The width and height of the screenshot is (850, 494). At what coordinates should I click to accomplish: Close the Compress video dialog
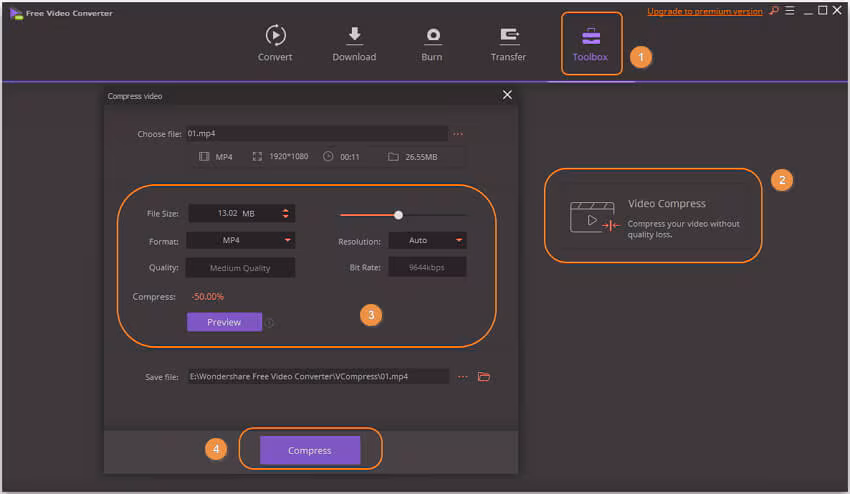coord(507,95)
